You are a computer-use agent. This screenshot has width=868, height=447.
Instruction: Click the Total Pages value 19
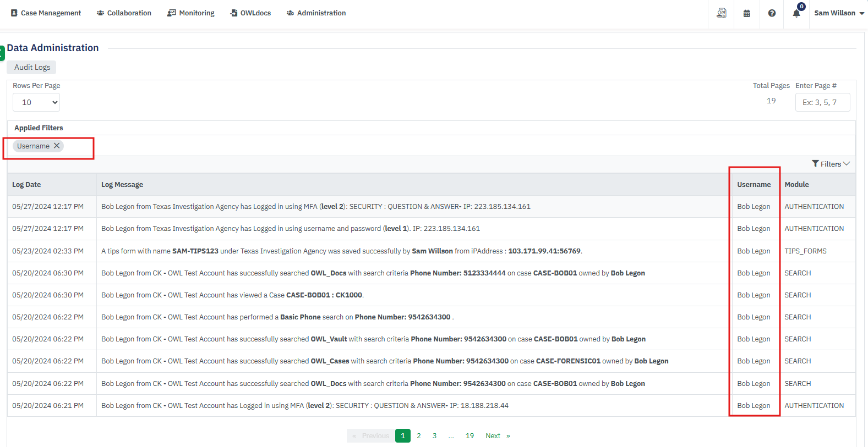tap(771, 101)
